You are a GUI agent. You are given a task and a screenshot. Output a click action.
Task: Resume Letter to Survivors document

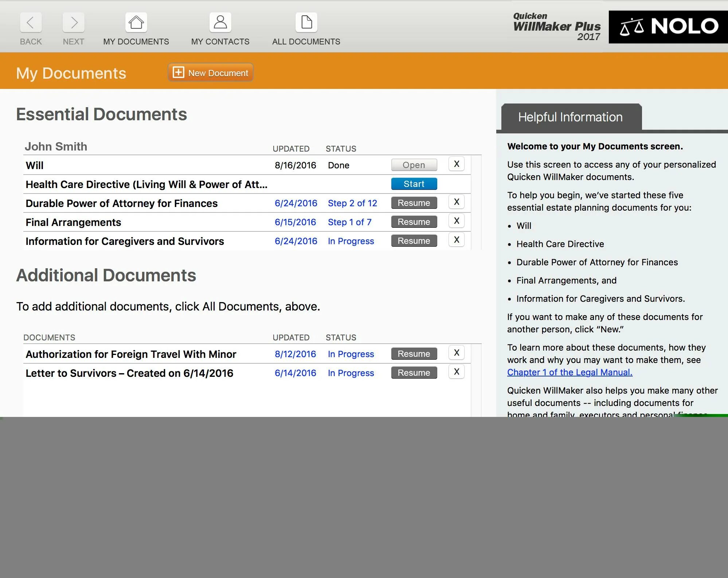[x=414, y=373]
